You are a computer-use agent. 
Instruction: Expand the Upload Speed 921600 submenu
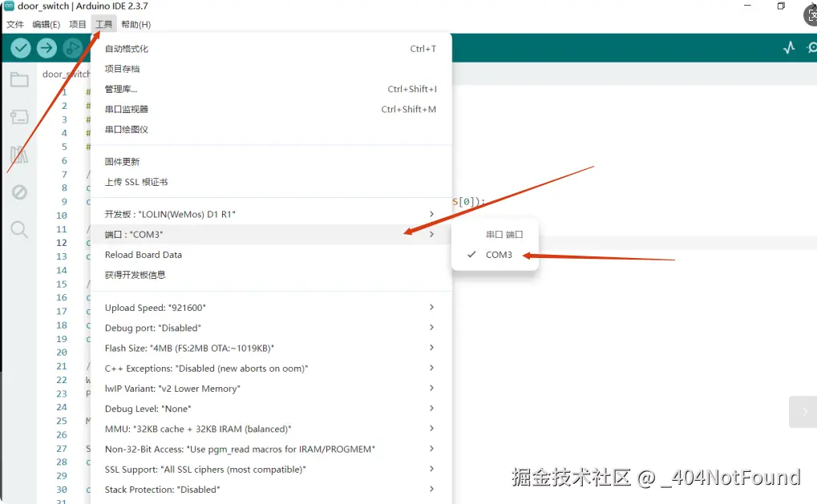tap(270, 308)
